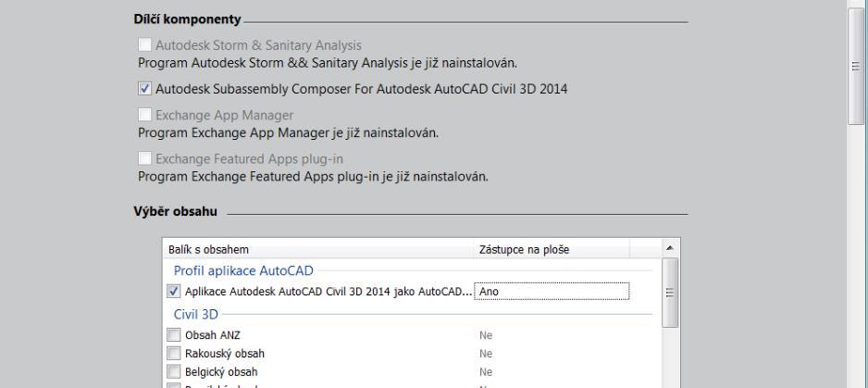The height and width of the screenshot is (388, 868).
Task: Click the content list scrollbar thumb
Action: coord(670,292)
